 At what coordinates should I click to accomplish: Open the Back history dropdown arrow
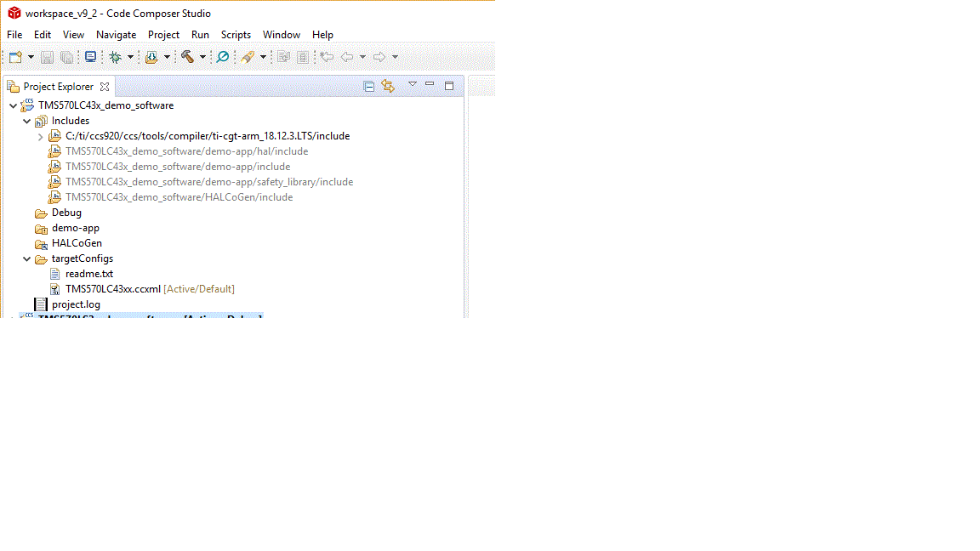tap(362, 58)
